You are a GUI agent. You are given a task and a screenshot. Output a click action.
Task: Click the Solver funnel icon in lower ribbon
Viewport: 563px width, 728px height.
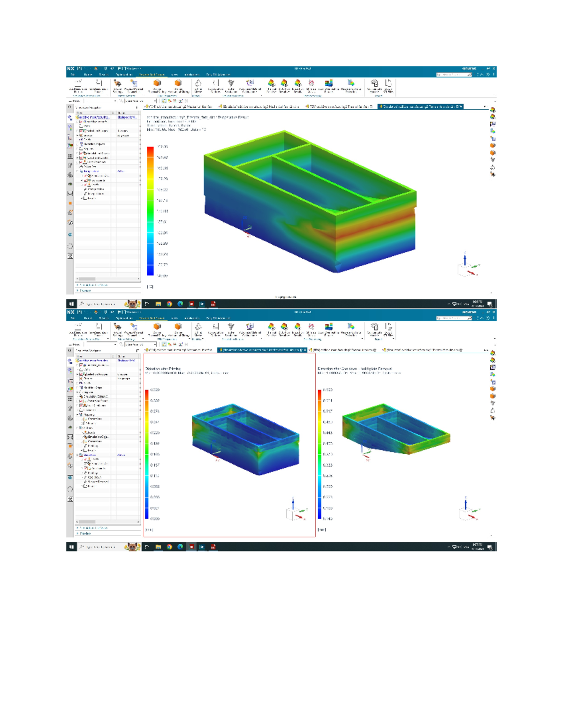click(231, 326)
